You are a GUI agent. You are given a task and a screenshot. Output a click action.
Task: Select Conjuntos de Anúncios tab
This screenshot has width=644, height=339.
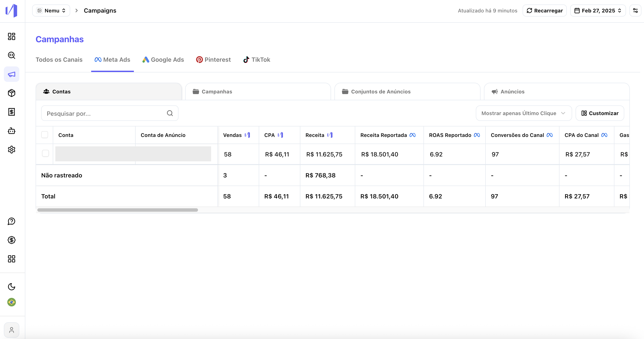click(408, 92)
